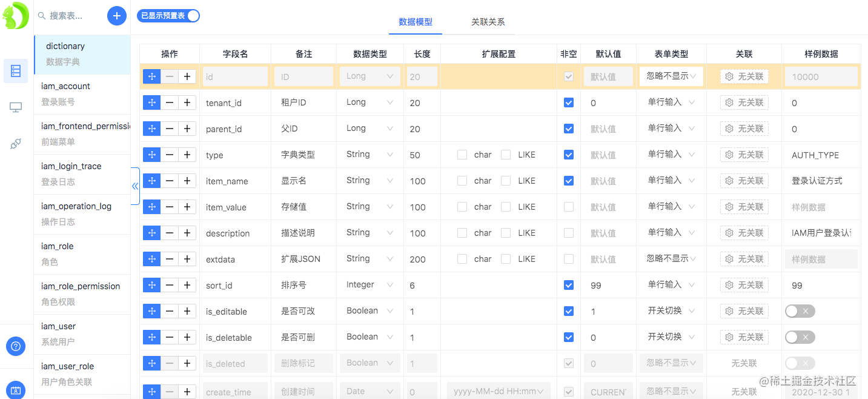Switch to the 数据模型 tab
The height and width of the screenshot is (399, 868).
tap(416, 22)
